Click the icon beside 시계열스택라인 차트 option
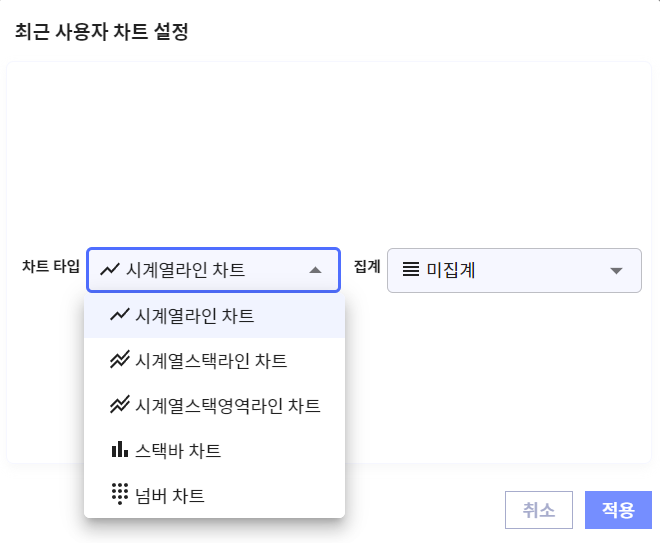This screenshot has height=543, width=660. [x=120, y=360]
